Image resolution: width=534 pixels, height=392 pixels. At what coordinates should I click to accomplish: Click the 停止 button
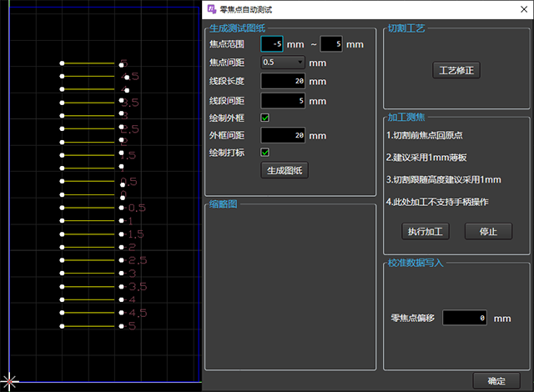point(488,231)
